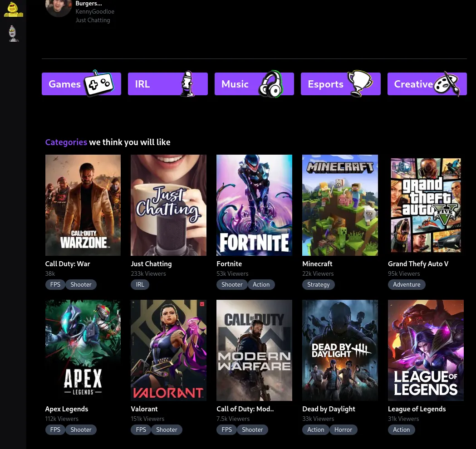Select the Games controller icon
Viewport: 476px width, 449px height.
click(x=98, y=83)
